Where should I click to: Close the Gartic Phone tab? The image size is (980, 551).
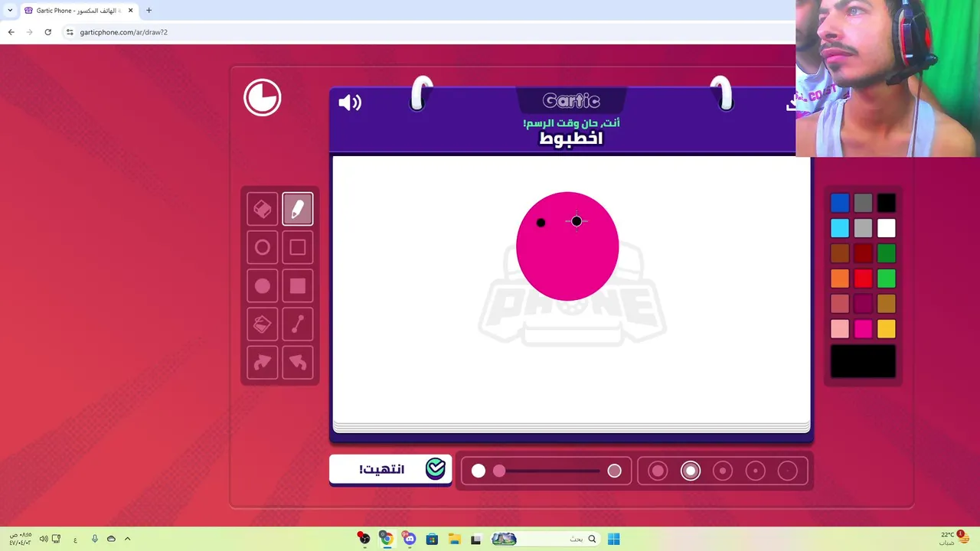[130, 11]
